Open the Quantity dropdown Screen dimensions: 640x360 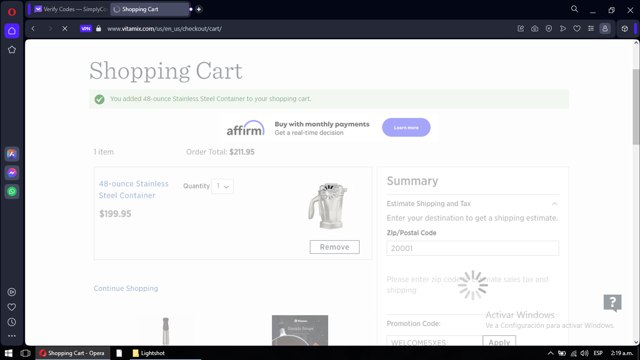point(222,186)
